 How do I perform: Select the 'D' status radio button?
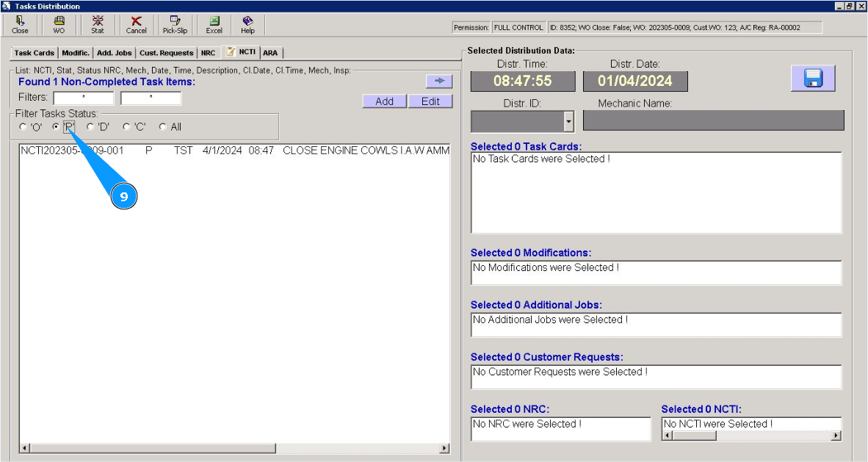[90, 127]
